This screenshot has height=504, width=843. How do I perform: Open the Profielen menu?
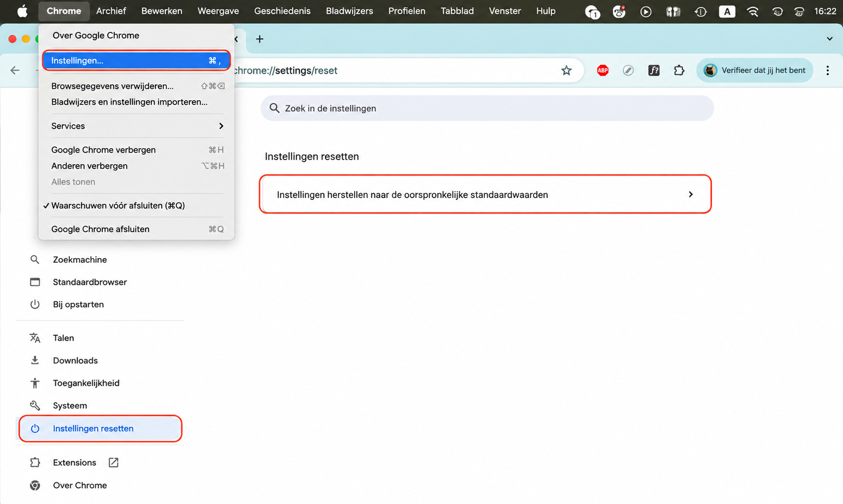tap(407, 11)
